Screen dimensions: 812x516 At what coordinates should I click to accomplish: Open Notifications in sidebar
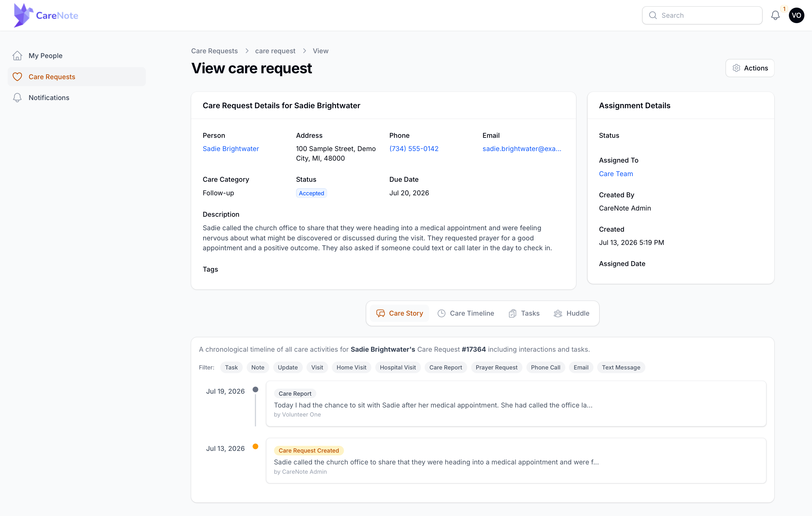76,98
